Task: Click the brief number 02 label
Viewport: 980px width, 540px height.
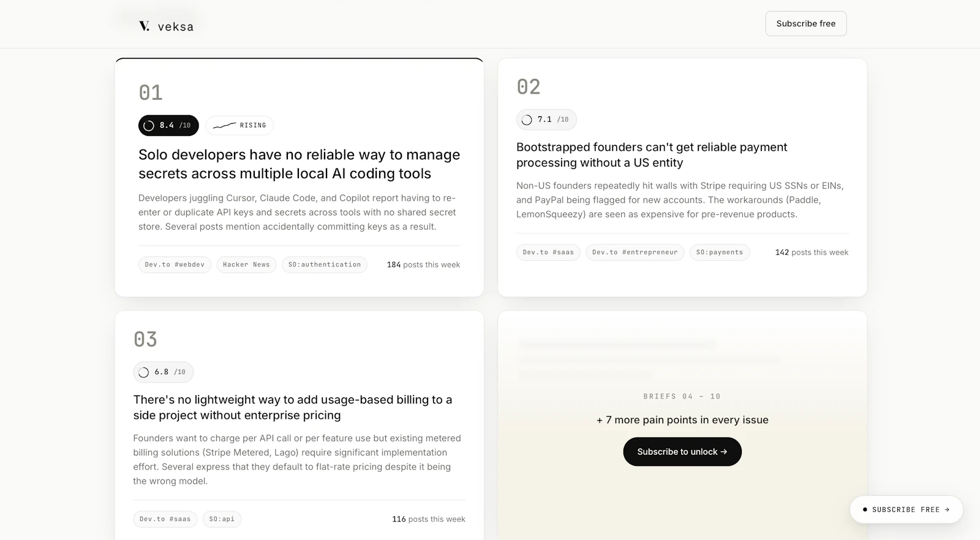Action: pyautogui.click(x=529, y=87)
